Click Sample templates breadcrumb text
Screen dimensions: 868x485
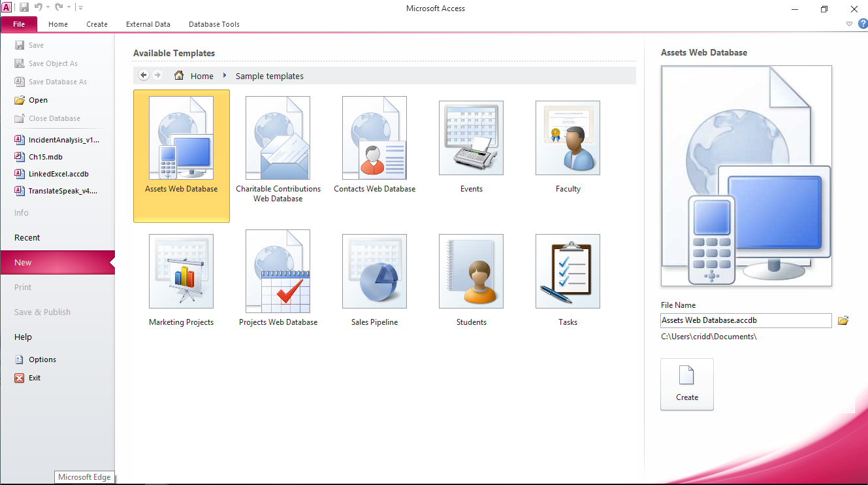(270, 76)
